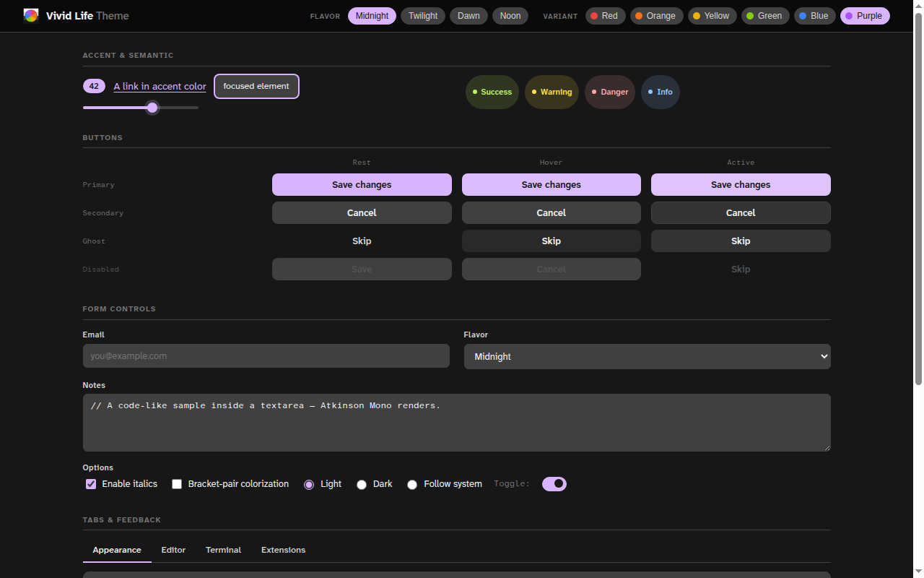Select the Red variant color chip
Image resolution: width=924 pixels, height=578 pixels.
(605, 16)
